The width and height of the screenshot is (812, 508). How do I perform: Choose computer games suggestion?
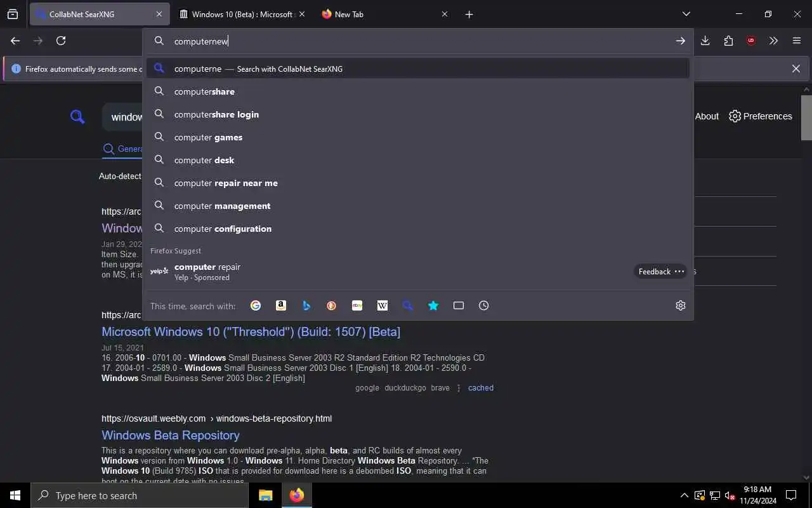(x=418, y=137)
